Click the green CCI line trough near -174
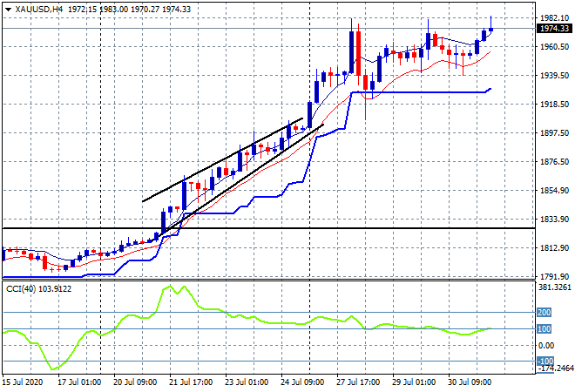The height and width of the screenshot is (392, 575). (52, 368)
